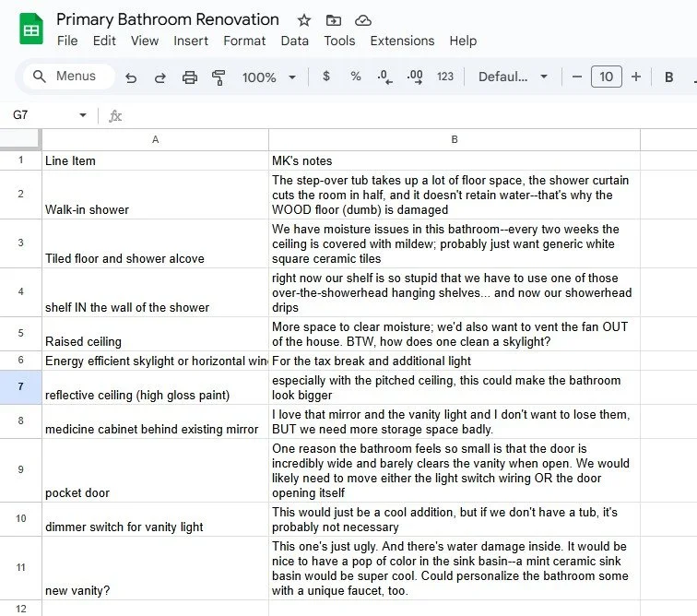Decrease font size minus button

[577, 77]
